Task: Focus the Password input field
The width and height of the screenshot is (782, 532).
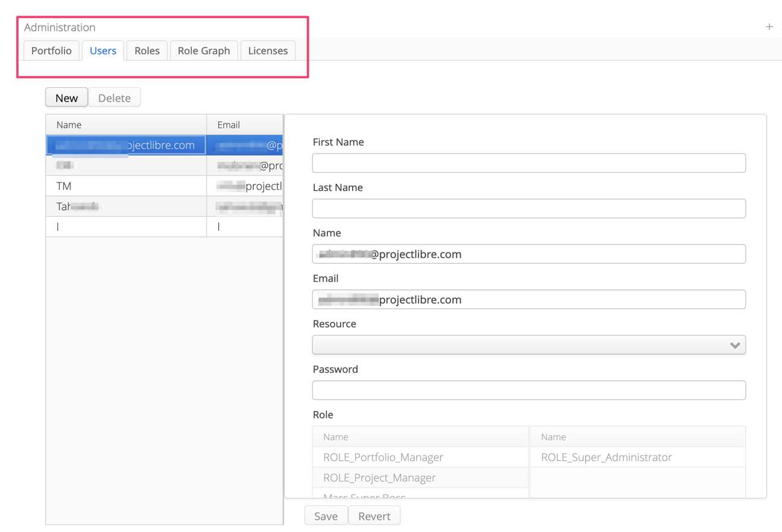Action: click(529, 390)
